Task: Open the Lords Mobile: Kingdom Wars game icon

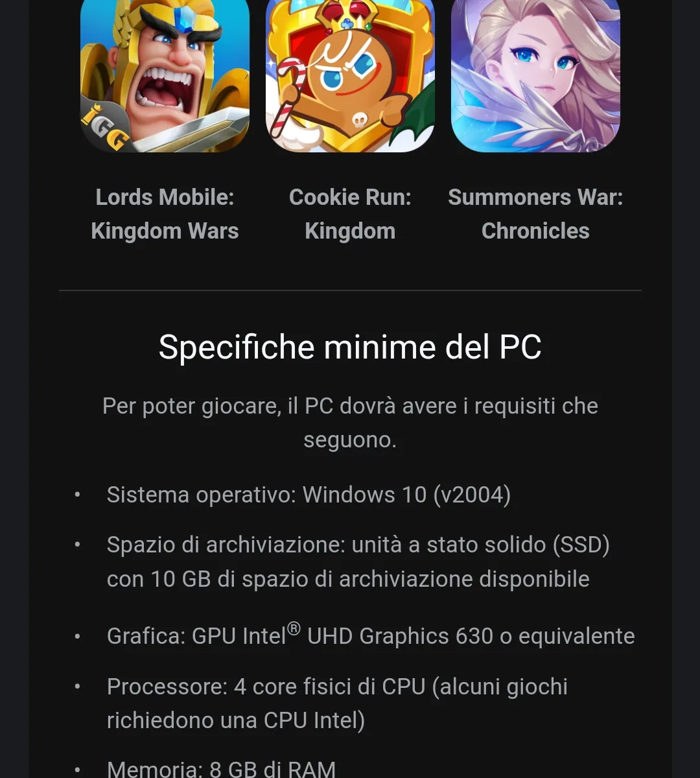Action: point(165,76)
